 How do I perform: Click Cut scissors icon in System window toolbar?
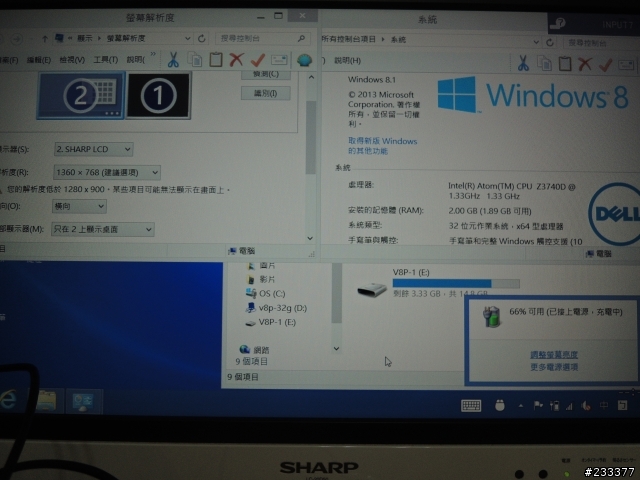[x=523, y=63]
